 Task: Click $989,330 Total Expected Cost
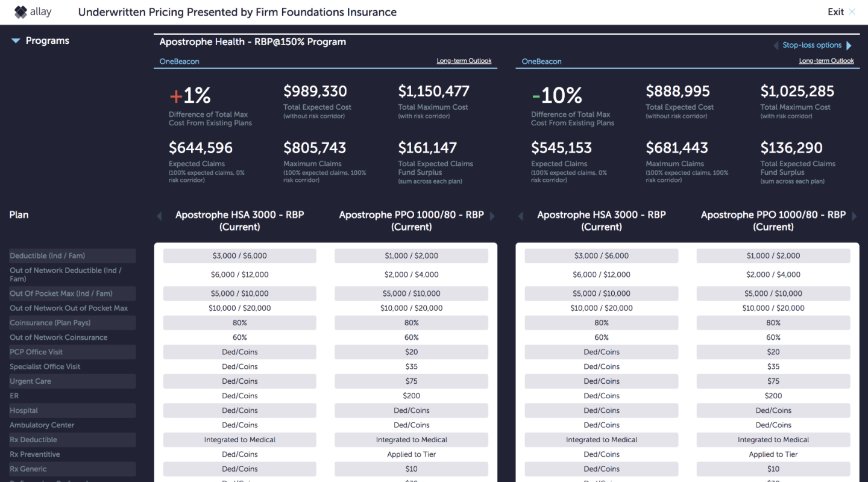(315, 92)
